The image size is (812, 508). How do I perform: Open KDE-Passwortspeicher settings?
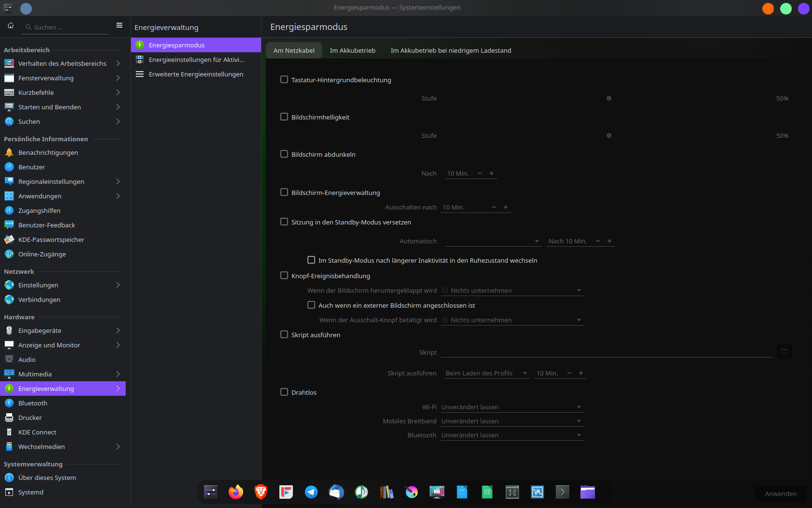coord(51,239)
